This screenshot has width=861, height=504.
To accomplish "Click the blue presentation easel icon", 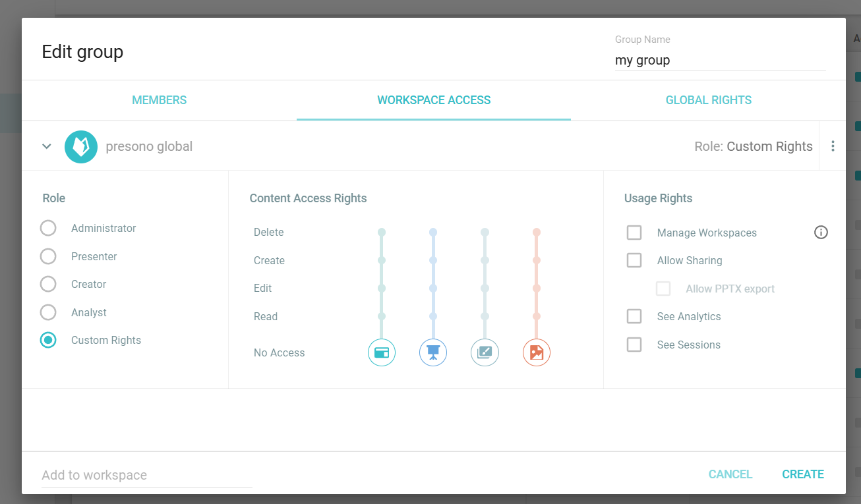I will pyautogui.click(x=433, y=352).
